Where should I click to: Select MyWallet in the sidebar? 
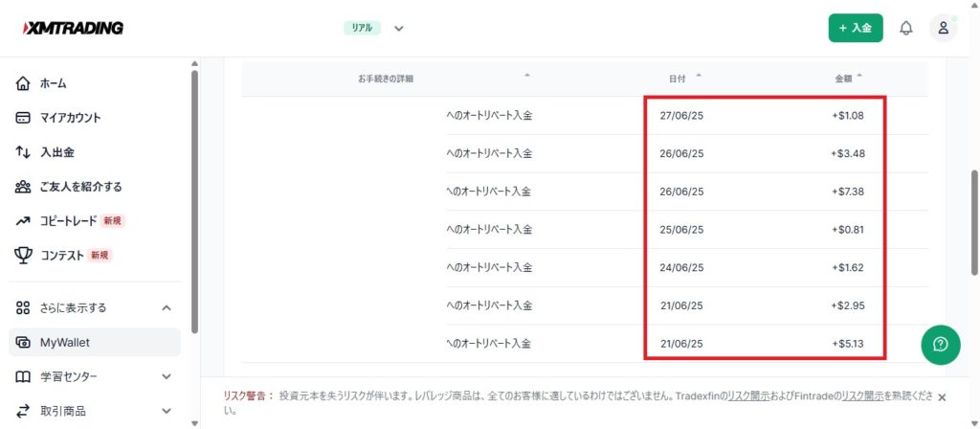(64, 342)
